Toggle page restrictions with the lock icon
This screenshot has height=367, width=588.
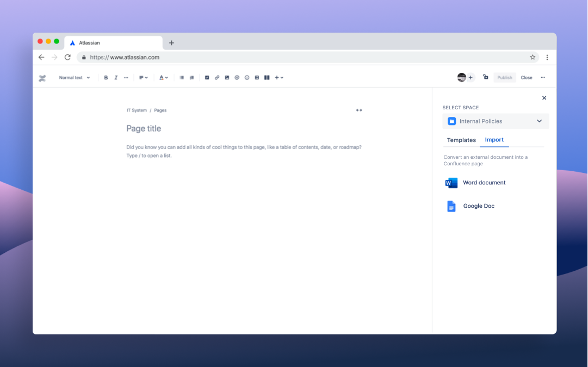click(x=485, y=77)
